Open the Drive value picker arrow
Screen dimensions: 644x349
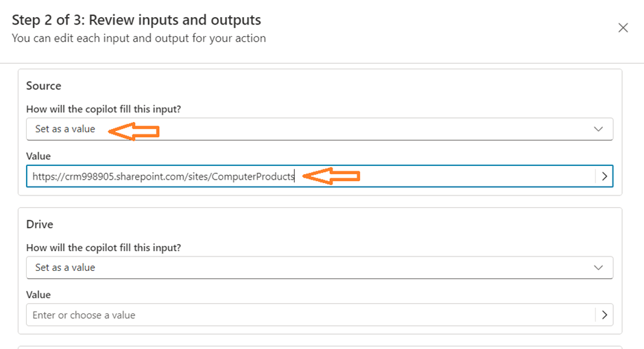point(604,315)
